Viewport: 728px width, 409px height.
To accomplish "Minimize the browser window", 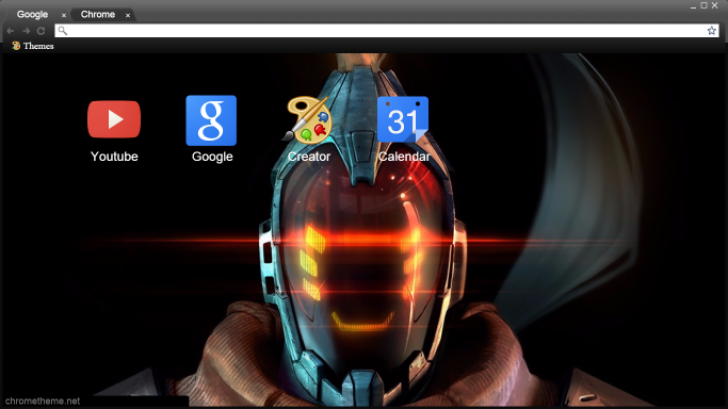I will pos(693,6).
